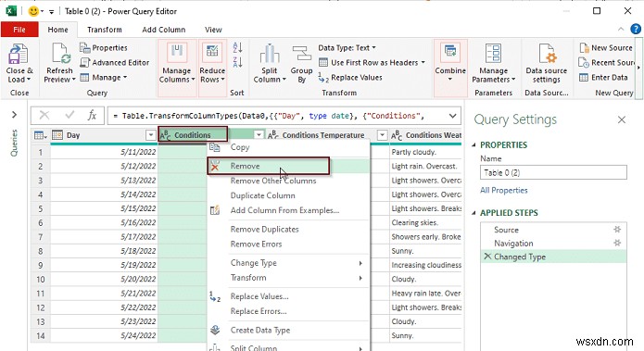Open Combine menu
644x351 pixels.
[x=450, y=68]
